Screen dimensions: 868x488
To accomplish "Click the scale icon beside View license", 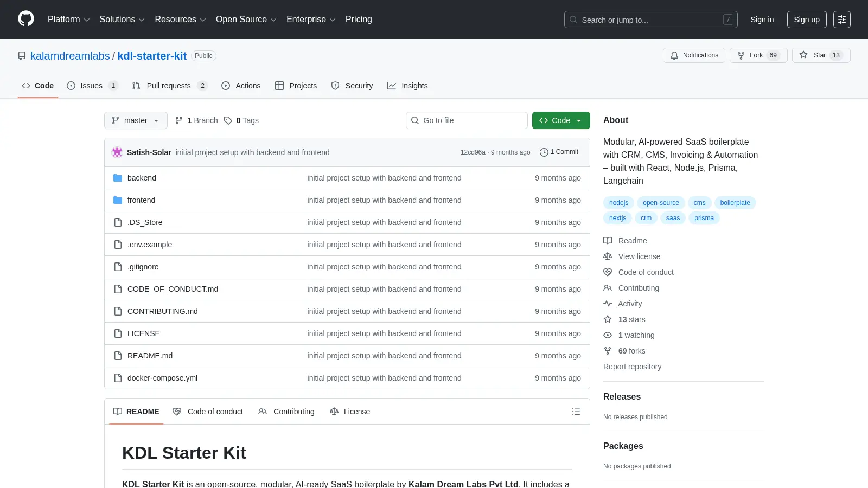I will [x=608, y=256].
